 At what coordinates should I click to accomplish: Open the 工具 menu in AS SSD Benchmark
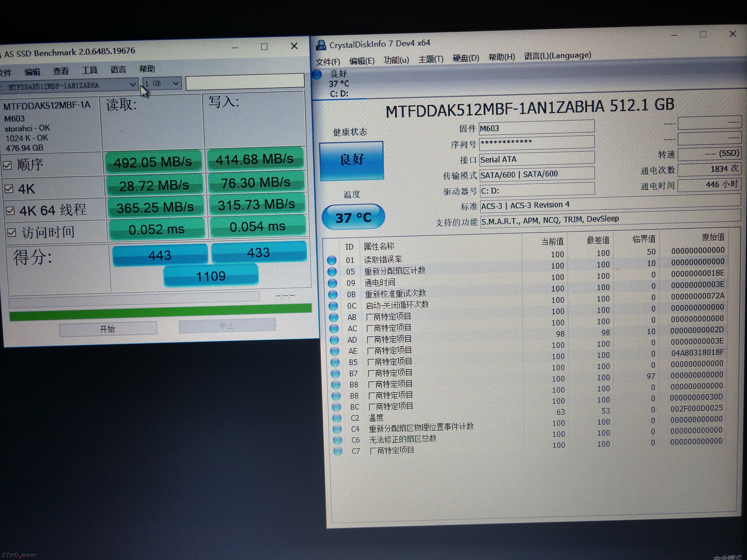coord(89,70)
